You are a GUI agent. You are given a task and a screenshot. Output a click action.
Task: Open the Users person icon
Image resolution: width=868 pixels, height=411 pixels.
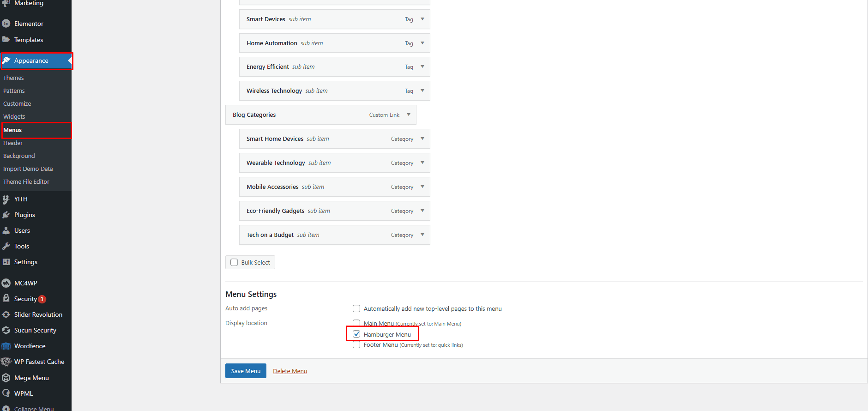(6, 230)
